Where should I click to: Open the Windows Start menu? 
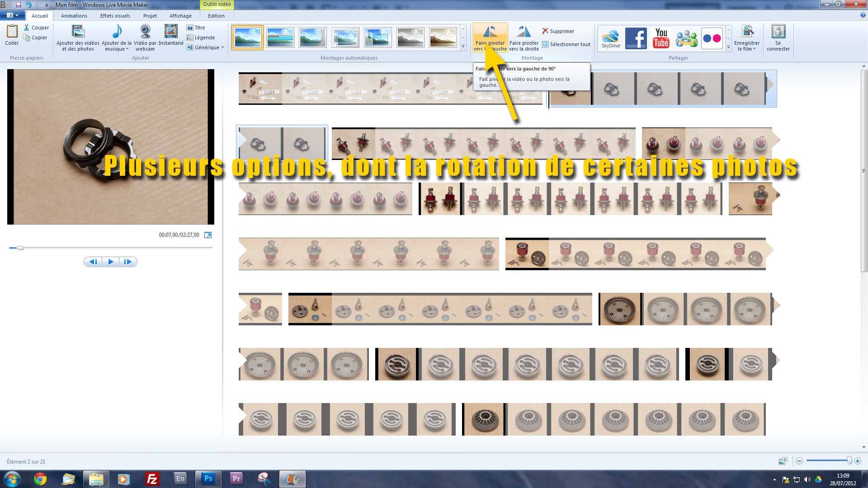[12, 479]
